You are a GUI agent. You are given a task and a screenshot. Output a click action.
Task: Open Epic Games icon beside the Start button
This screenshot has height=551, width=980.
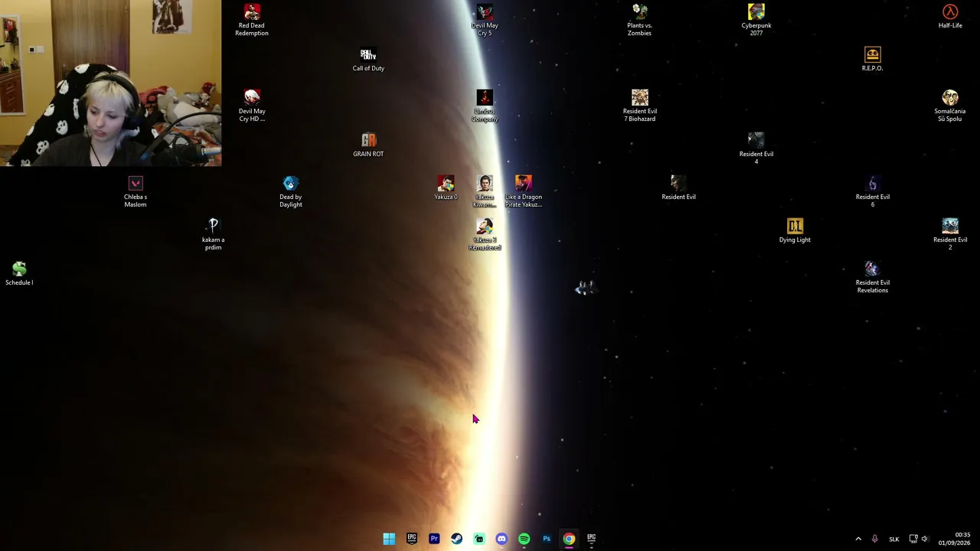point(411,539)
